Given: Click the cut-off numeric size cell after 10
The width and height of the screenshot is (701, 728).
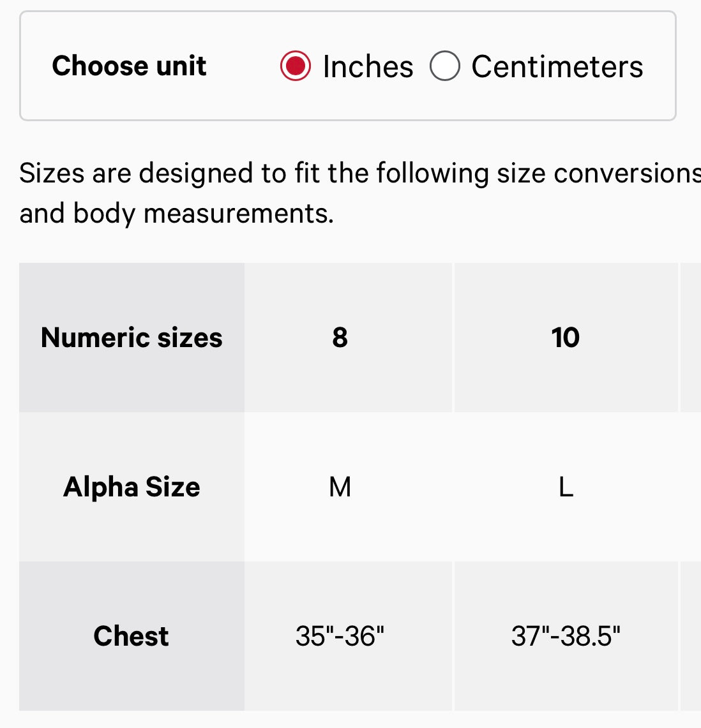Looking at the screenshot, I should pos(691,338).
